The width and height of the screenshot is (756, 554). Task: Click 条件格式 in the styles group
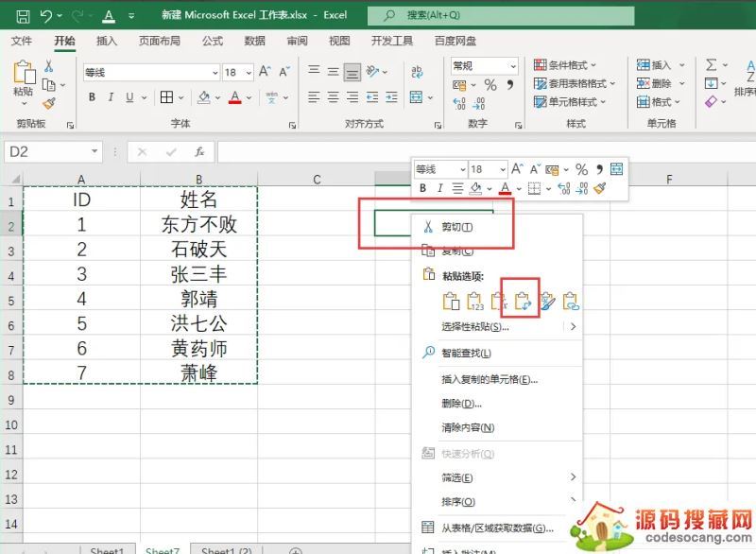[x=567, y=65]
